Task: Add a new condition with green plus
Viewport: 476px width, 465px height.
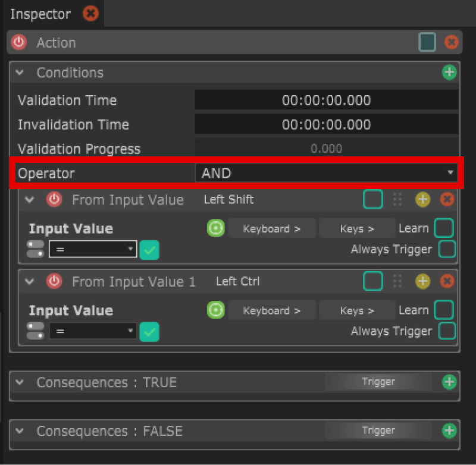Action: (449, 73)
